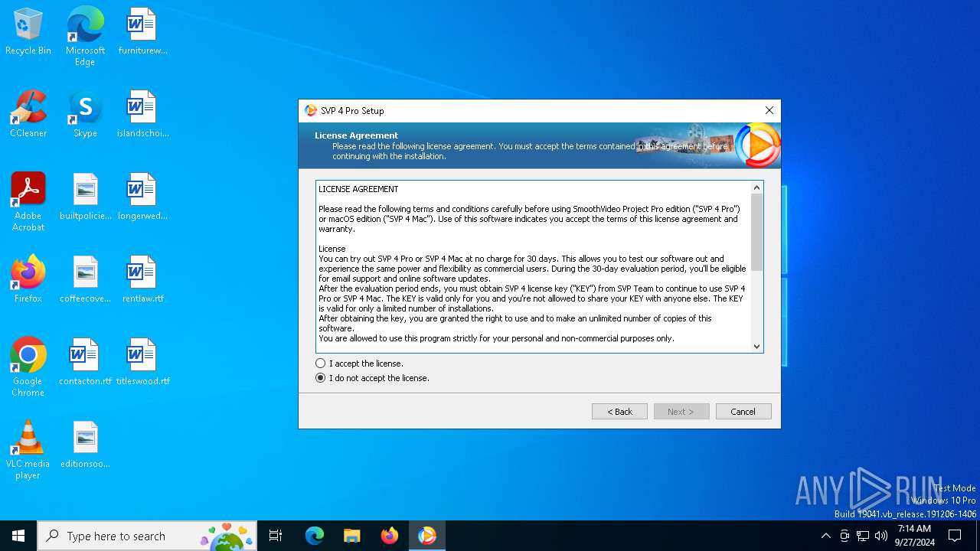Click the taskbar search box

point(147,536)
